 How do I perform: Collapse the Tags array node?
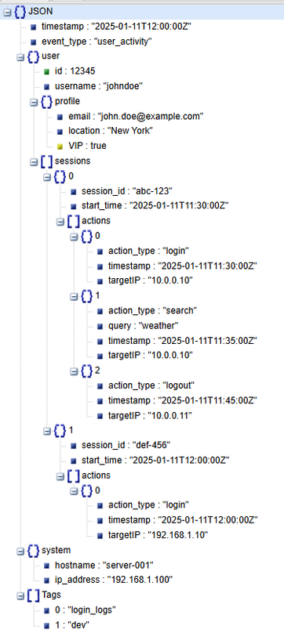coord(20,596)
